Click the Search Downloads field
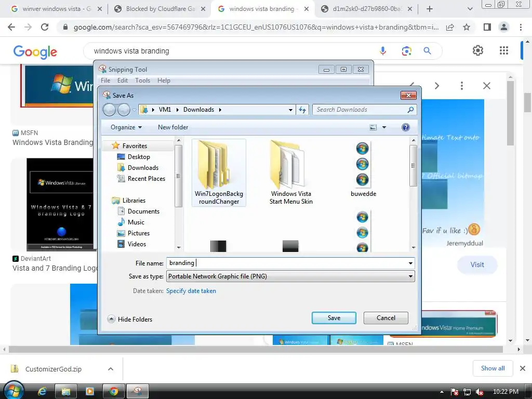Viewport: 532px width, 399px height. pos(364,110)
